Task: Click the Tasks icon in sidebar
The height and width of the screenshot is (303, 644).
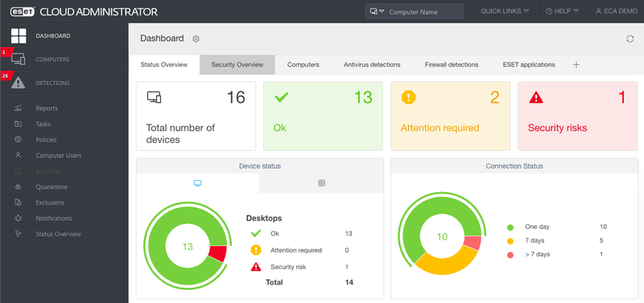Action: (x=18, y=124)
